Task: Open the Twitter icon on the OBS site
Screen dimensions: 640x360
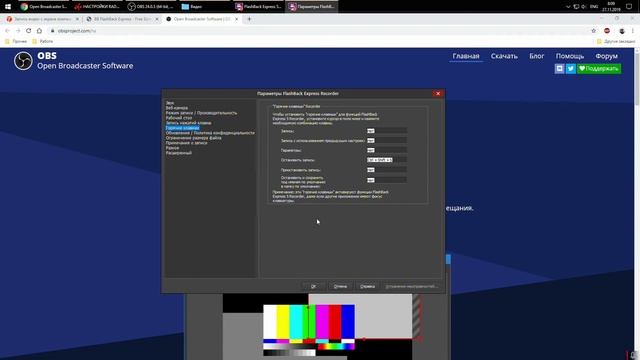Action: click(x=571, y=69)
